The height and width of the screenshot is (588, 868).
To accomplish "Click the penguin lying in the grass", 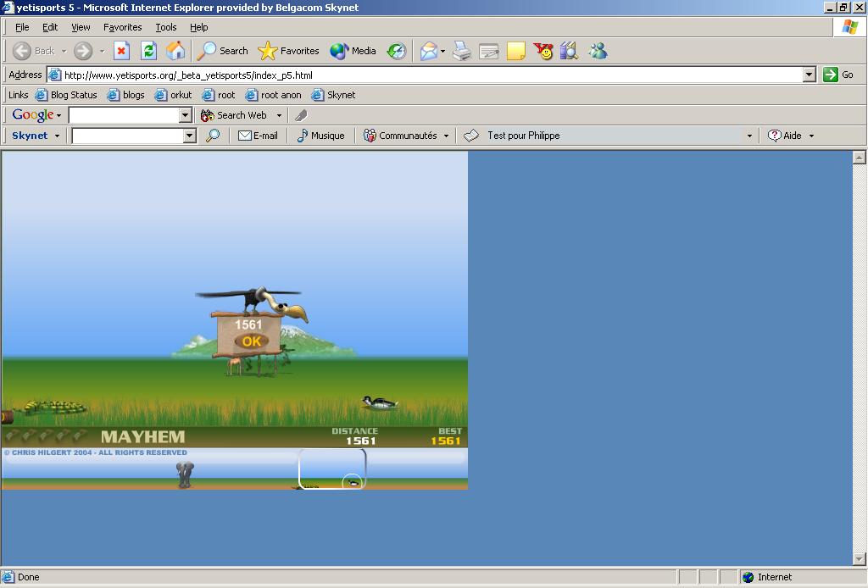I will [379, 402].
